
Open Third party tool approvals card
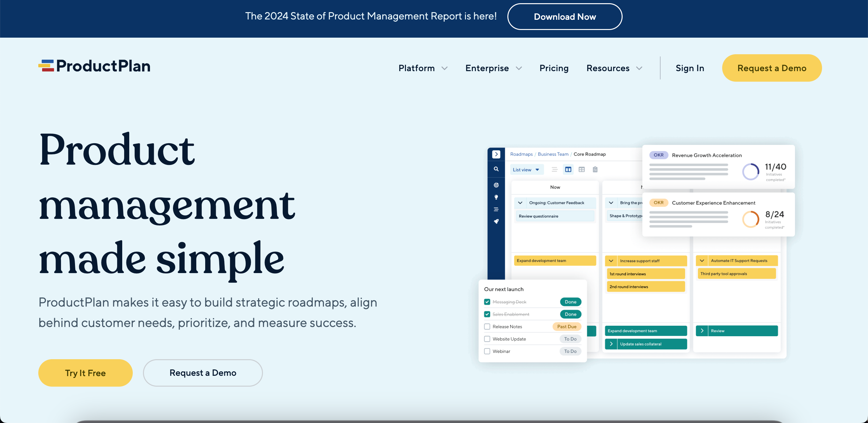737,273
